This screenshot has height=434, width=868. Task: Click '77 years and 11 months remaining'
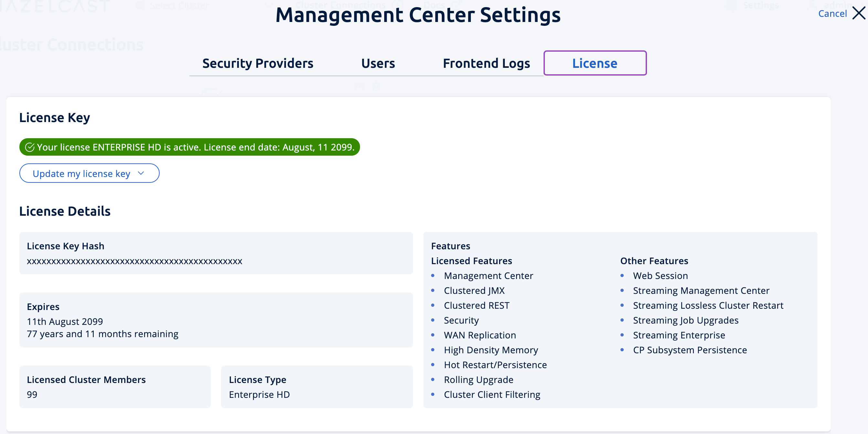(102, 334)
